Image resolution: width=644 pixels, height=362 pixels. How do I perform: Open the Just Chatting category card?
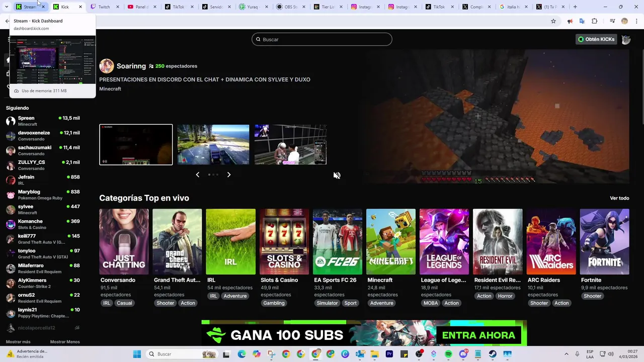coord(124,242)
